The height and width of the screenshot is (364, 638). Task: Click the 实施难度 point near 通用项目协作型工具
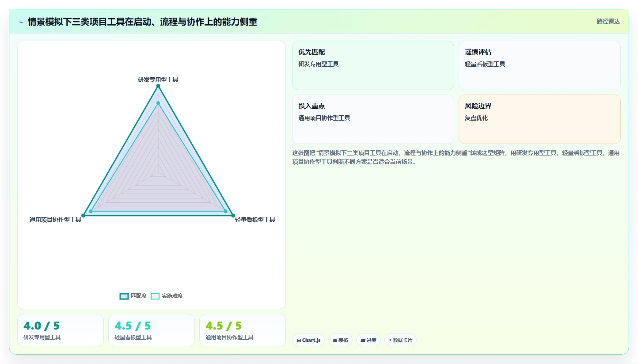click(91, 211)
